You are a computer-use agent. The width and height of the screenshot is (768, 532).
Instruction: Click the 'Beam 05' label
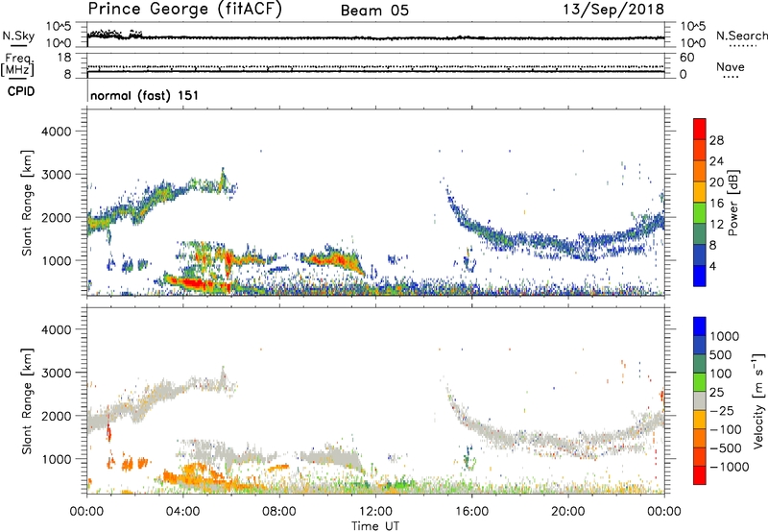click(x=374, y=11)
